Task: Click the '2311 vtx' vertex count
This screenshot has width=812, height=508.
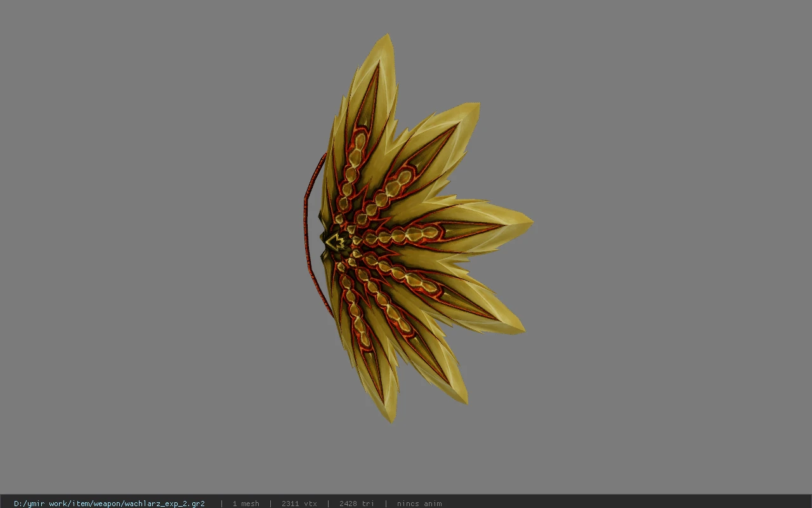Action: [x=299, y=504]
